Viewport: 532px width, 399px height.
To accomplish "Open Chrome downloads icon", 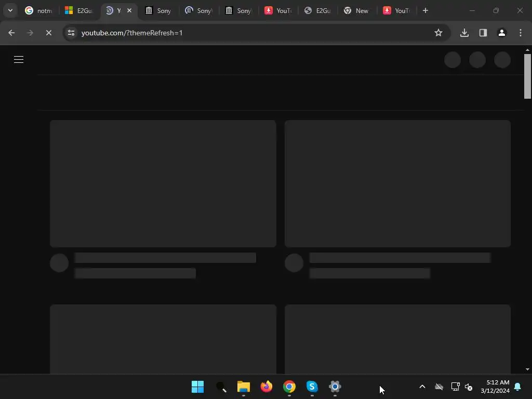I will [x=464, y=33].
